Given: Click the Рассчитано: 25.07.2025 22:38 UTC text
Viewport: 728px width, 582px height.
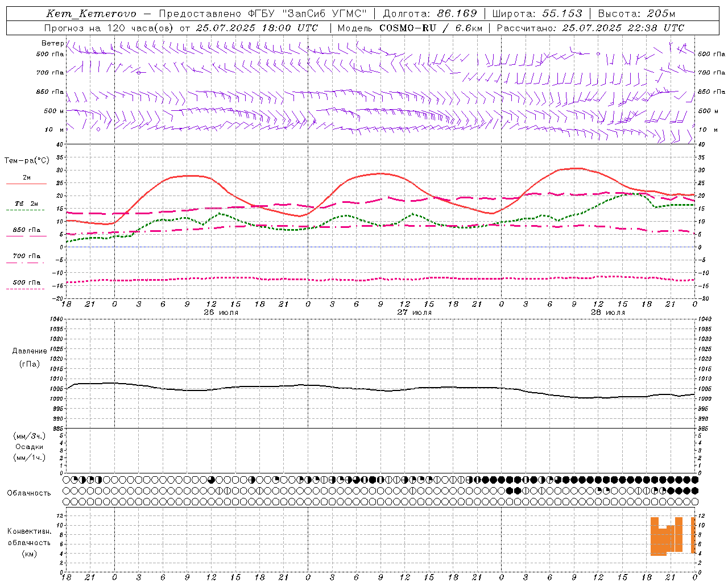Looking at the screenshot, I should pyautogui.click(x=590, y=28).
